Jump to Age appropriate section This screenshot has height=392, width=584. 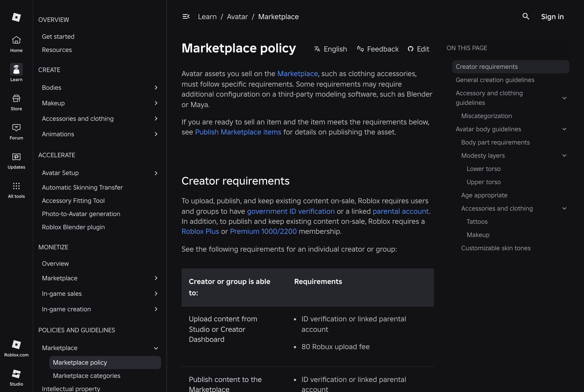pos(484,195)
